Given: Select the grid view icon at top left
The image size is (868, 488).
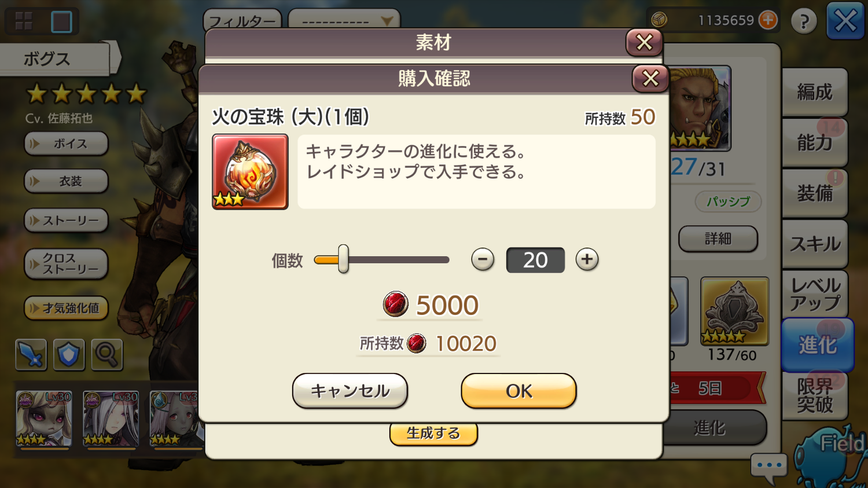Looking at the screenshot, I should 24,21.
